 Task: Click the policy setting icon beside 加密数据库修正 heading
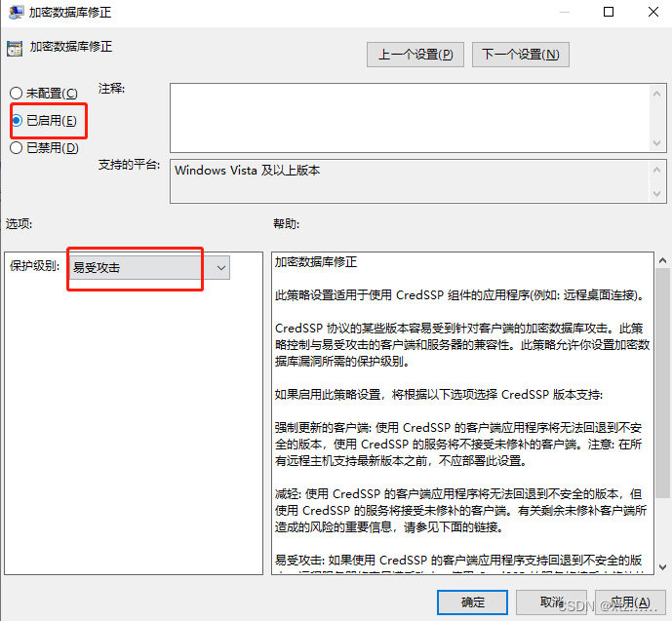click(x=15, y=49)
